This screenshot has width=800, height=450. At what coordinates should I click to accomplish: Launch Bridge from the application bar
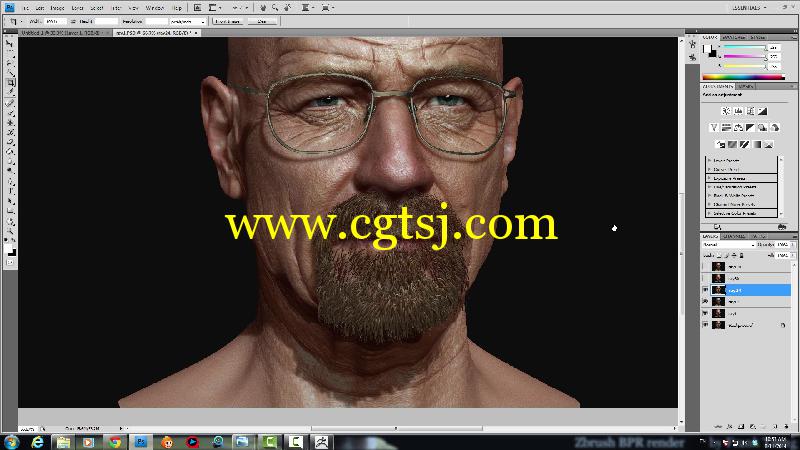197,8
